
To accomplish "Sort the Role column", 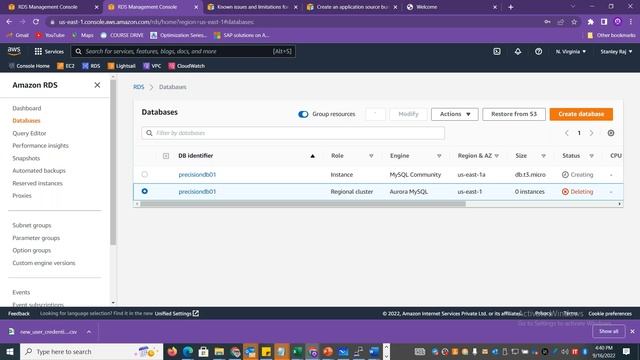I will tap(371, 156).
